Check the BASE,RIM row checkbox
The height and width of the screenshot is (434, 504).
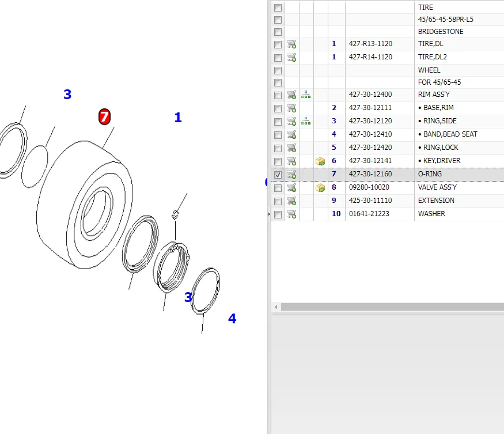click(x=278, y=108)
